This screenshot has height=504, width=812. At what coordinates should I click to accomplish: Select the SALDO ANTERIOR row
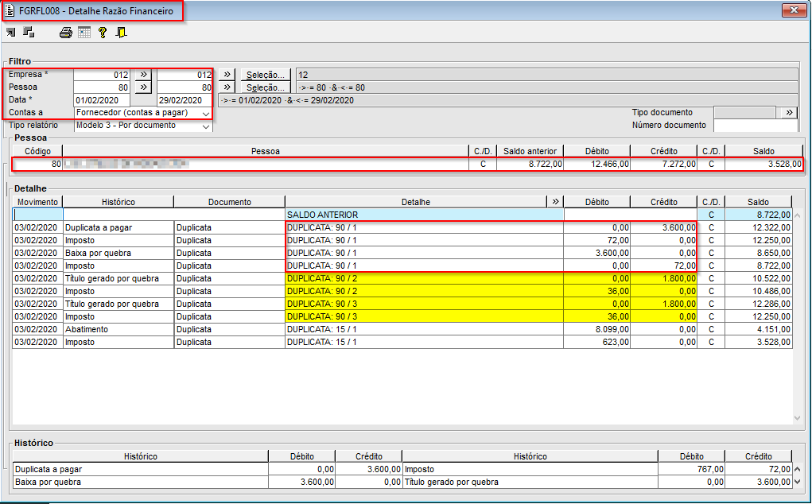pyautogui.click(x=402, y=215)
